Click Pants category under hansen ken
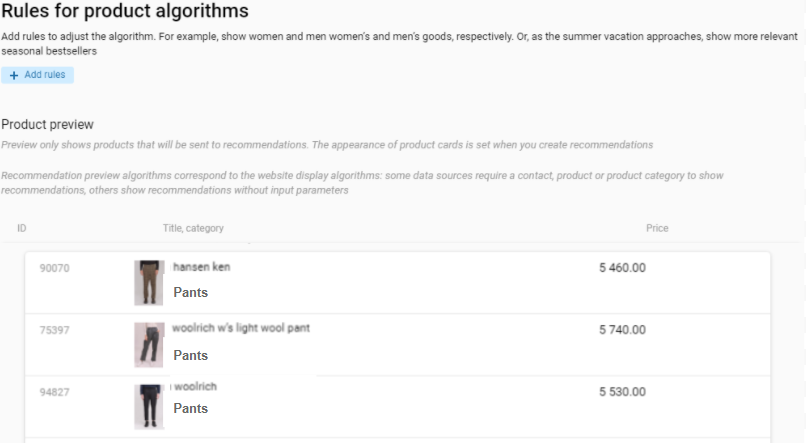 click(191, 292)
